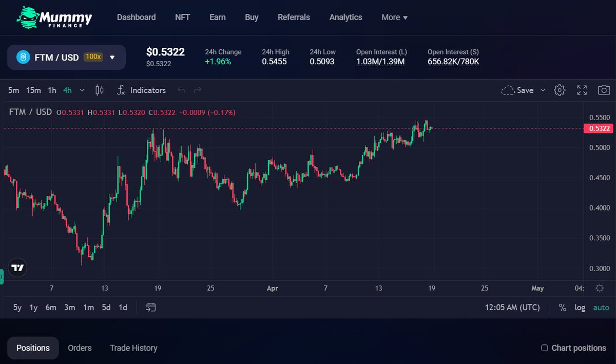
Task: Select the 15m chart interval
Action: tap(33, 90)
